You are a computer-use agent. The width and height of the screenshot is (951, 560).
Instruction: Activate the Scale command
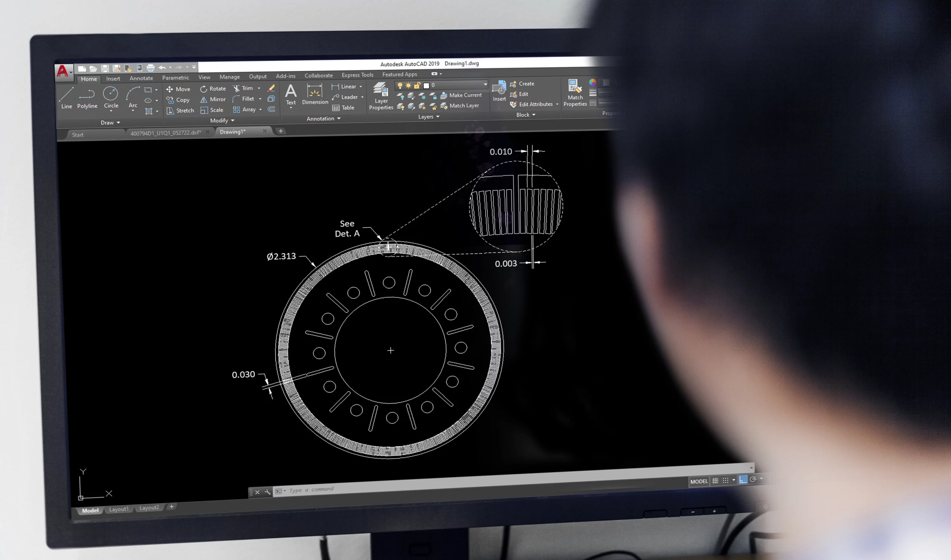coord(212,110)
